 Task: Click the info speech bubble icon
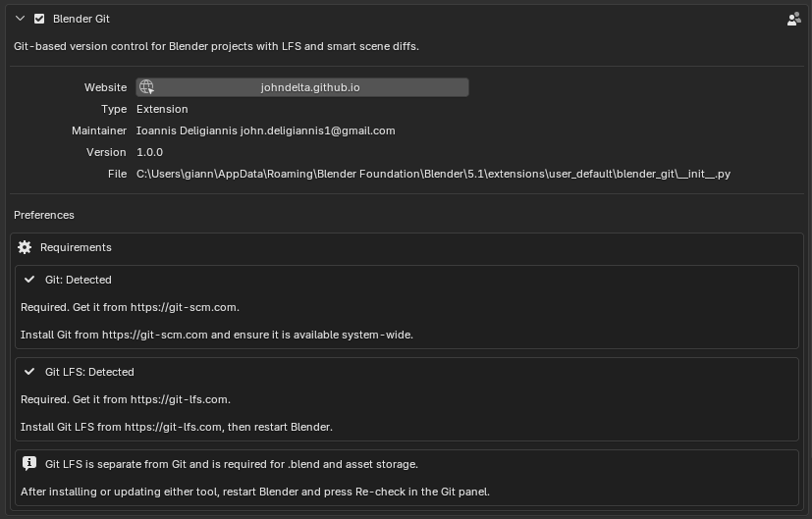point(29,464)
